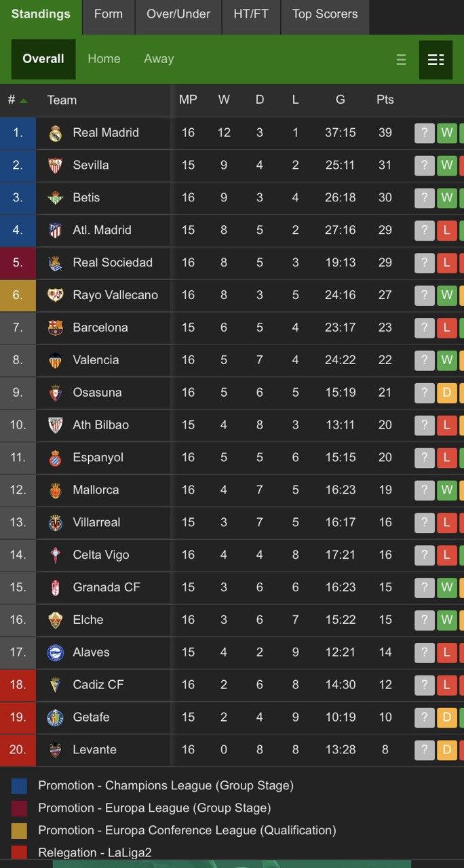
Task: Open Atl. Madrid team page
Action: click(102, 230)
